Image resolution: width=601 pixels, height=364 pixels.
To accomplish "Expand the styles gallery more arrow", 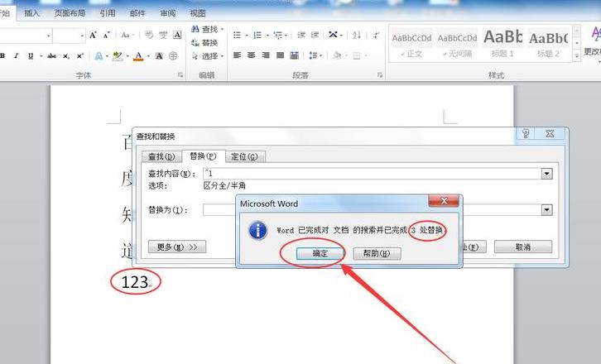I will [x=576, y=56].
